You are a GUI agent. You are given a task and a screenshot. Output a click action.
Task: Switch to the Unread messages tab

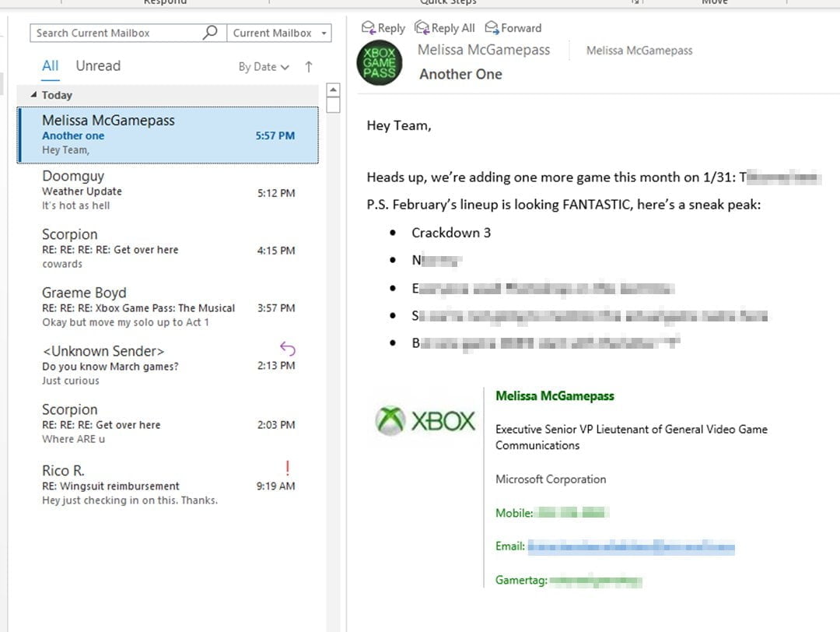98,65
